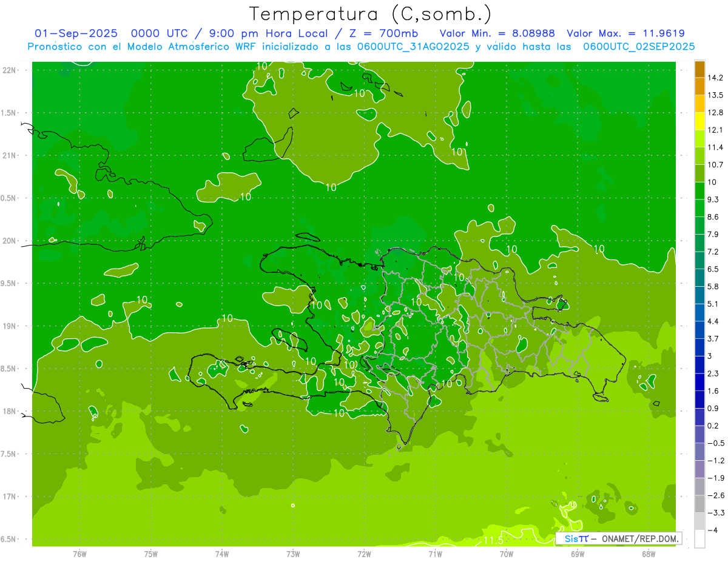Click the '7.9' colorbar value
This screenshot has height=562, width=728.
713,234
